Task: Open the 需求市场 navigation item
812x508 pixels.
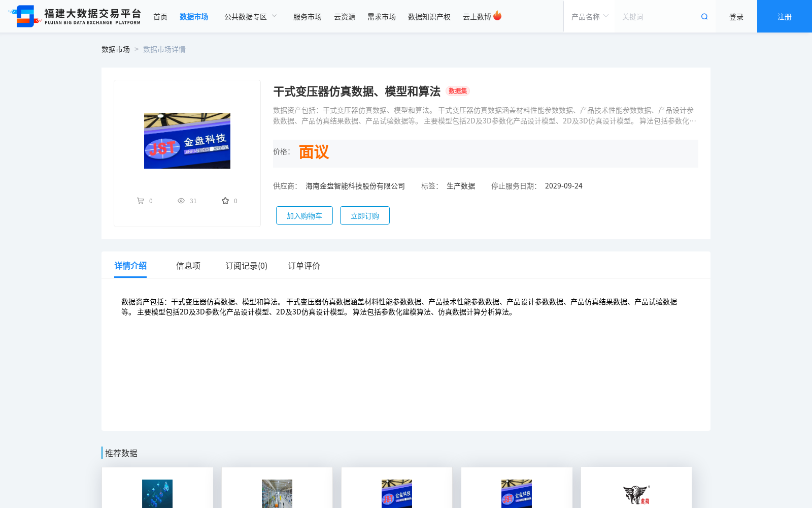Action: [x=382, y=17]
